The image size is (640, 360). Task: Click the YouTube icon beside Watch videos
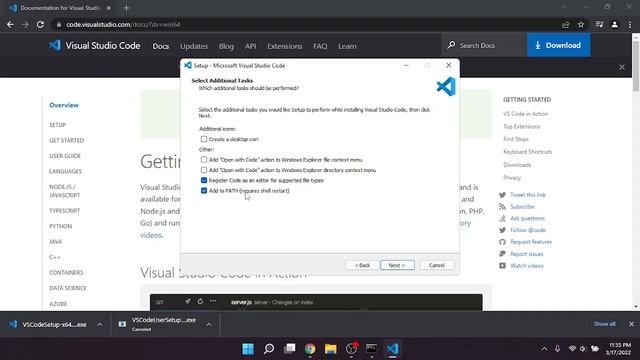[x=502, y=266]
